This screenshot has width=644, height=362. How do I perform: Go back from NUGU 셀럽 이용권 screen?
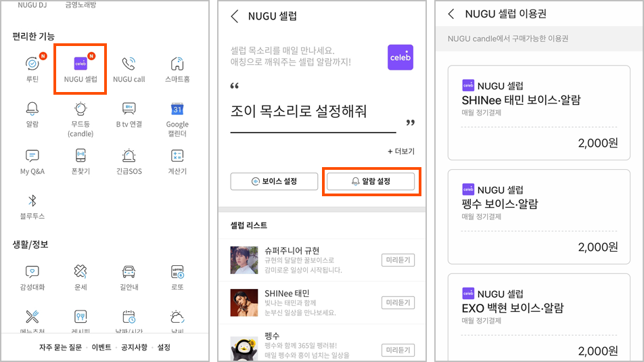451,14
